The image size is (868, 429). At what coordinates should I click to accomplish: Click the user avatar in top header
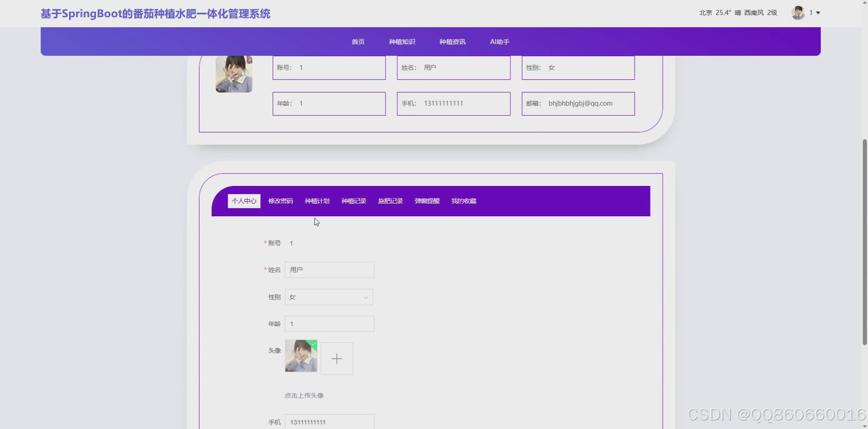pyautogui.click(x=798, y=13)
